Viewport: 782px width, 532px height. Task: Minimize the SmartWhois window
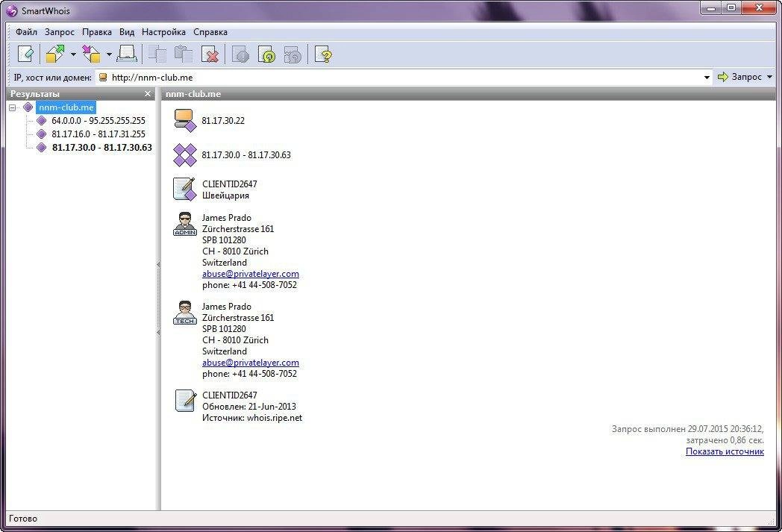[710, 7]
